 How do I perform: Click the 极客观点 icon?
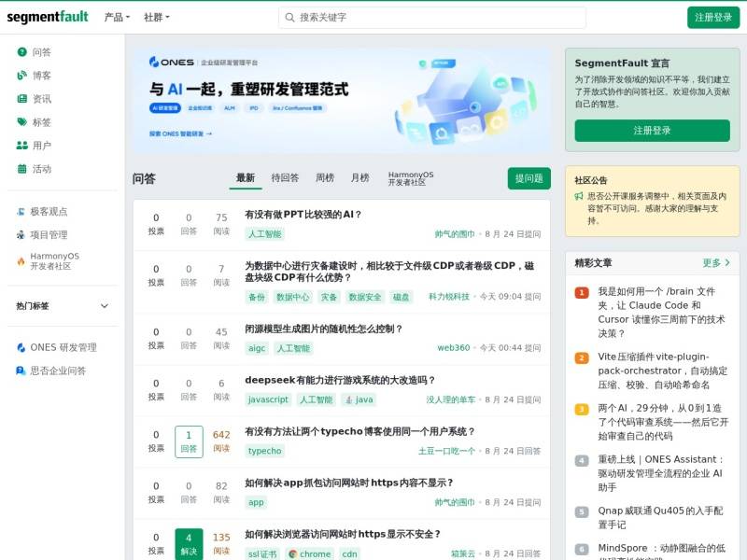pos(21,212)
